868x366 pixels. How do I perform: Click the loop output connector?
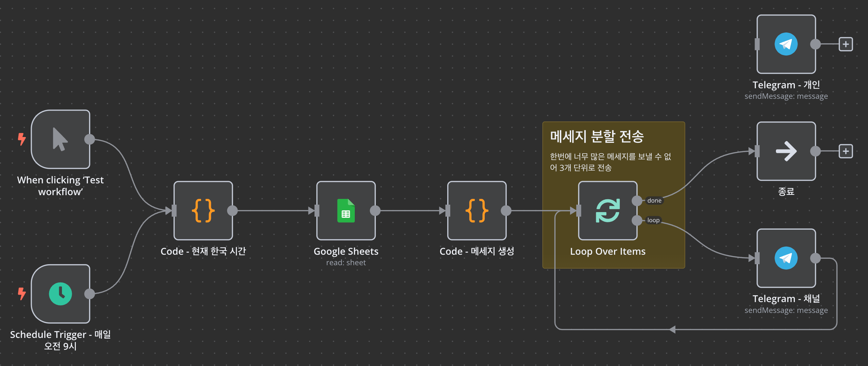pos(637,220)
